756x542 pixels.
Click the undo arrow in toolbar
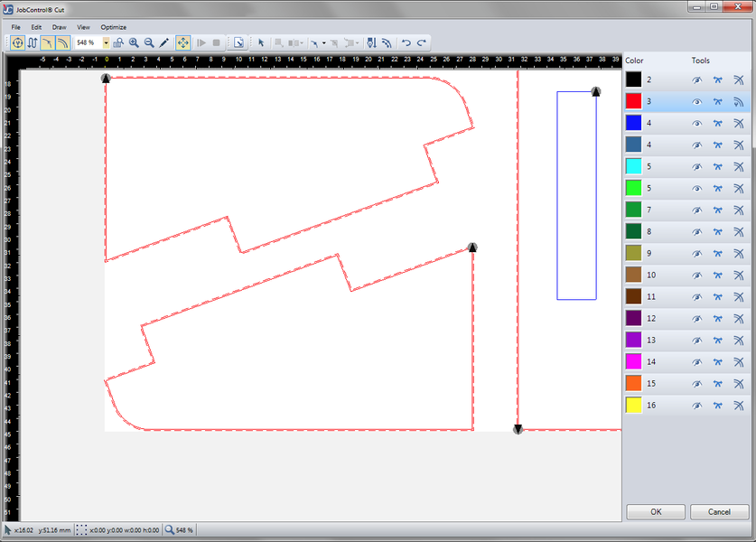pos(406,42)
